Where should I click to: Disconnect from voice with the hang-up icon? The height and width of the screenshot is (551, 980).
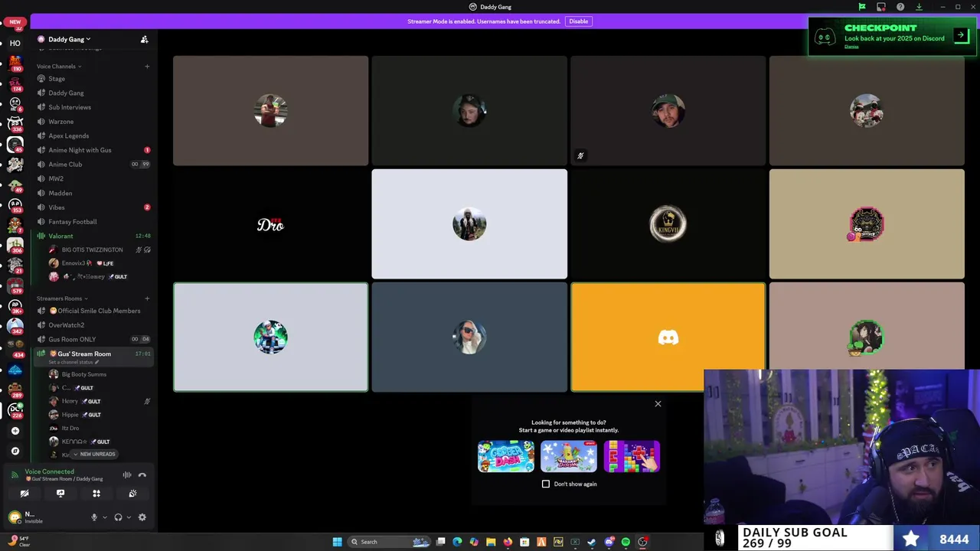[x=142, y=475]
